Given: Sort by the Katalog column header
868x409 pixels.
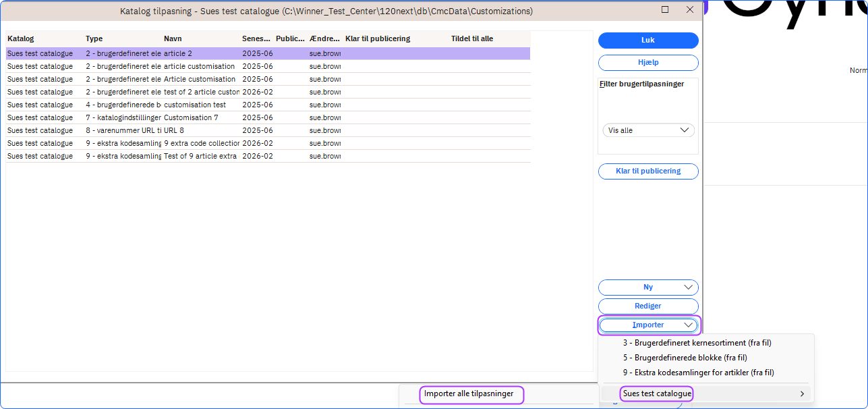Looking at the screenshot, I should pos(21,39).
